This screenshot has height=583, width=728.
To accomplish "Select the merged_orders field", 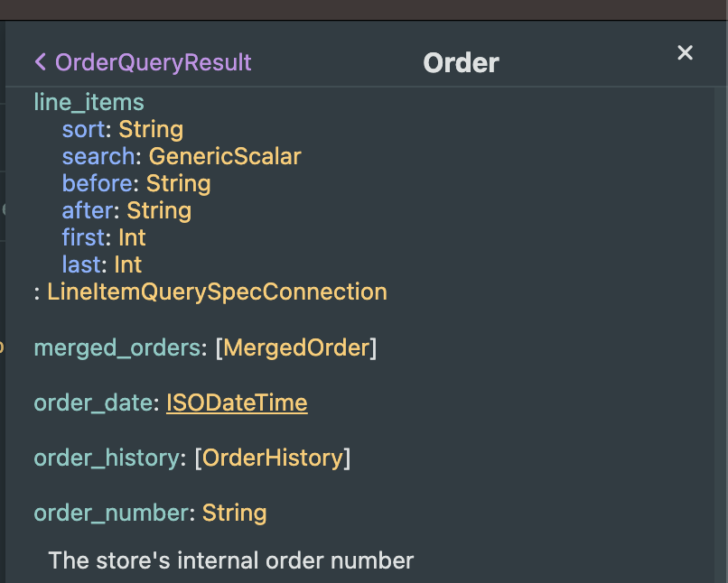I will point(117,347).
